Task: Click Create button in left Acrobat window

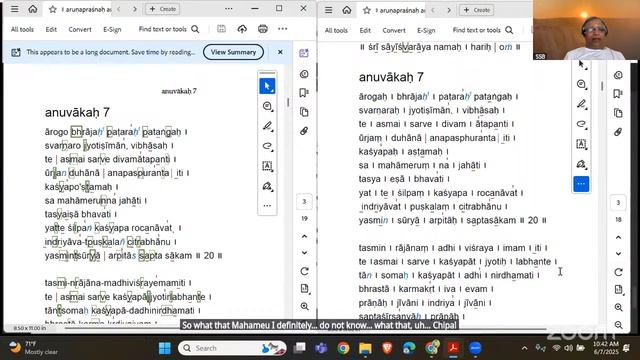Action: tap(162, 9)
